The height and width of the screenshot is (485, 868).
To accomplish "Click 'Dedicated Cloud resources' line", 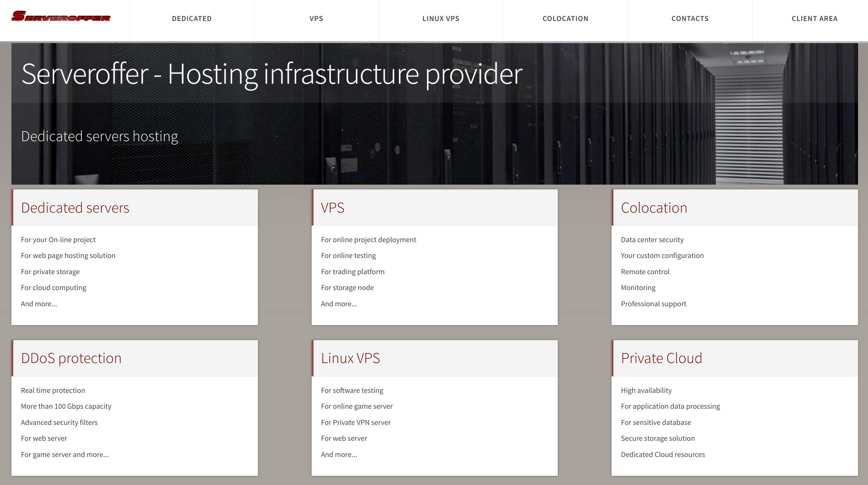I will pos(663,454).
